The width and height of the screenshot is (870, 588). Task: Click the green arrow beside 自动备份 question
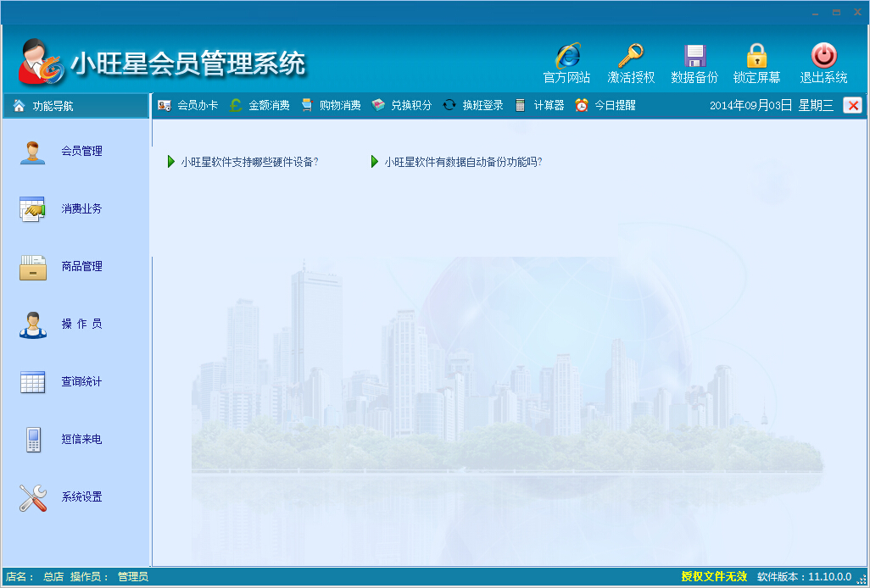click(375, 162)
